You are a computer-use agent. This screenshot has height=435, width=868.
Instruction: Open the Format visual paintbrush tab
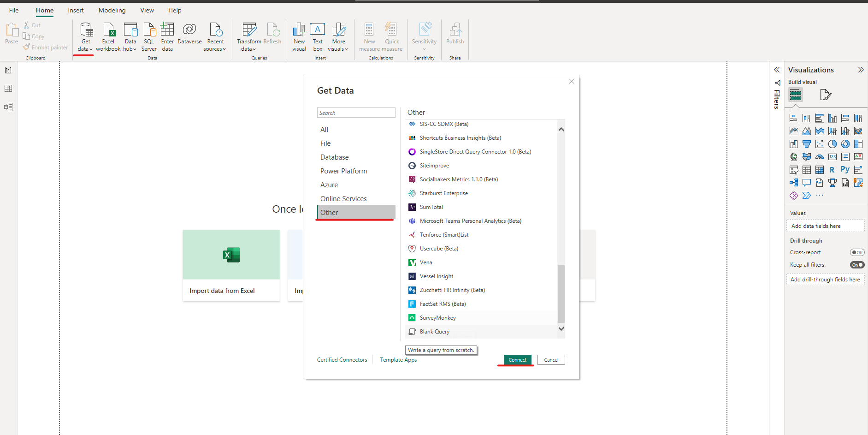(826, 95)
